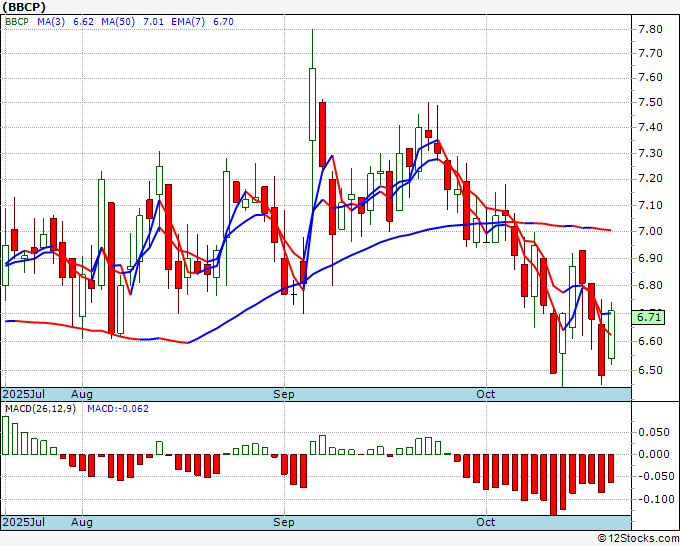The height and width of the screenshot is (546, 680).
Task: Click the current price tag 6.71
Action: coord(648,317)
